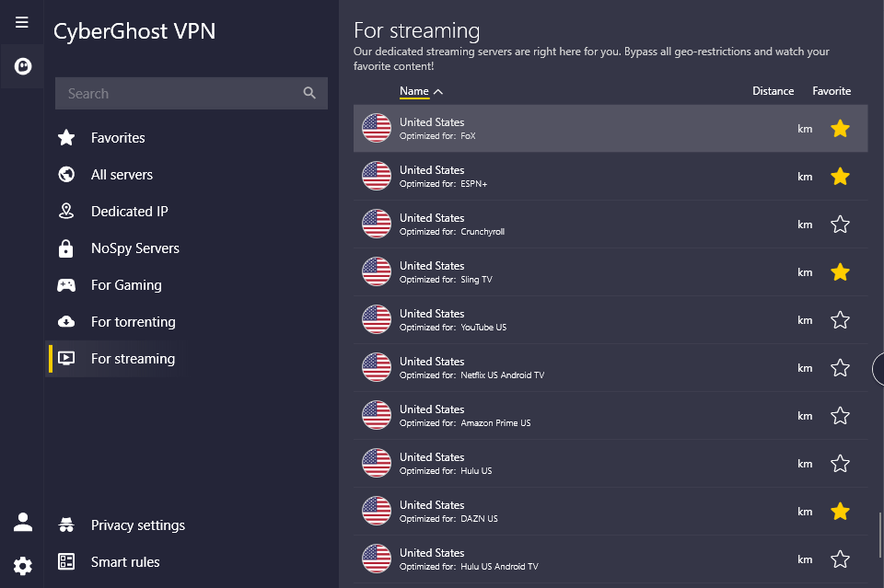Screen dimensions: 884x588
Task: Remove Sling TV server from favorites
Action: click(840, 271)
